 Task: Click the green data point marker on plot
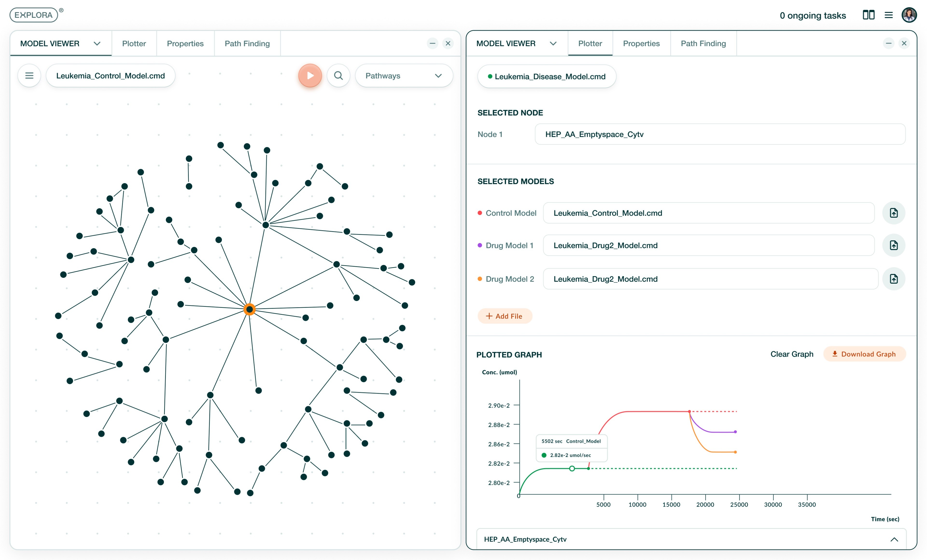click(571, 468)
